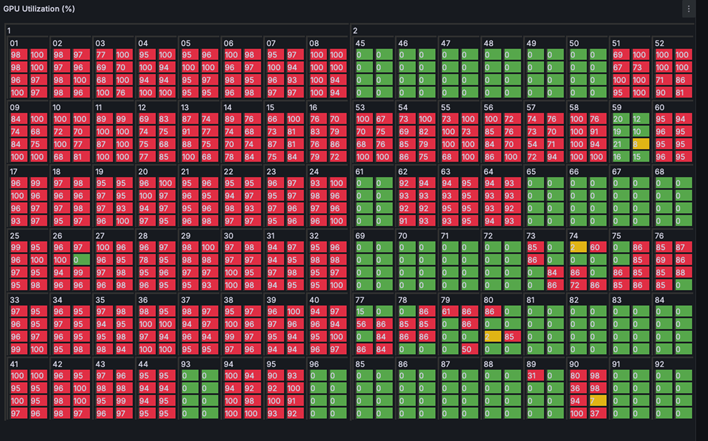Select the node 92 label
The width and height of the screenshot is (708, 441).
(659, 365)
